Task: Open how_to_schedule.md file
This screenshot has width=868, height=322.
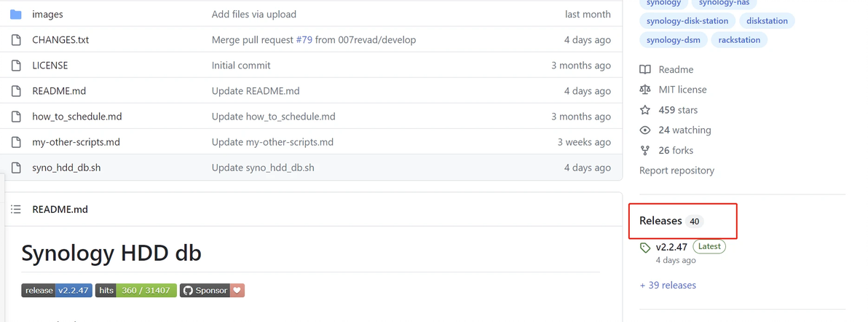Action: coord(77,117)
